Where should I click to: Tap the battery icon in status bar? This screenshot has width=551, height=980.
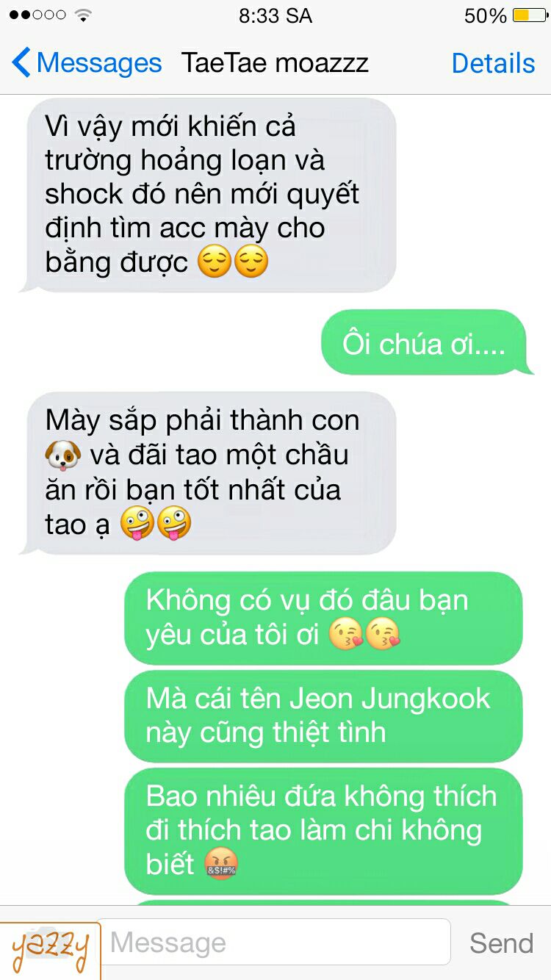tap(530, 15)
